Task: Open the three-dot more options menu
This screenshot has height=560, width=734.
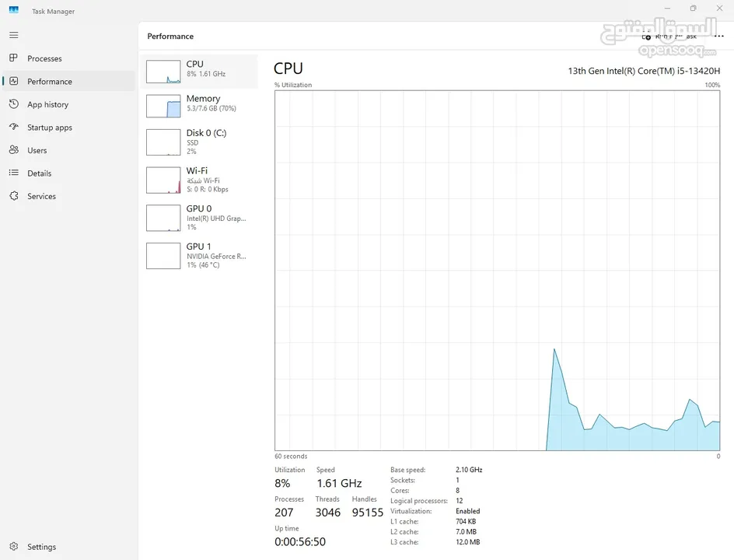Action: coord(719,36)
